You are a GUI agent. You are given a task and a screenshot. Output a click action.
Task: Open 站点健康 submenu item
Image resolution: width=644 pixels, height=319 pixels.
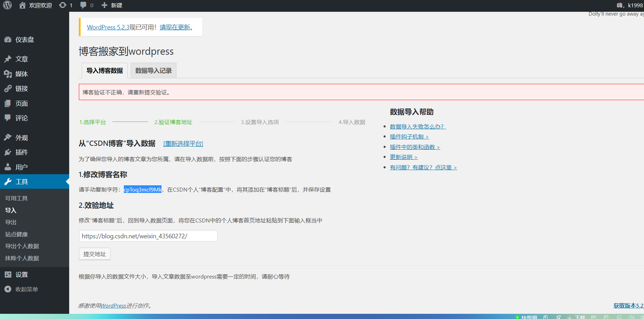click(x=17, y=234)
